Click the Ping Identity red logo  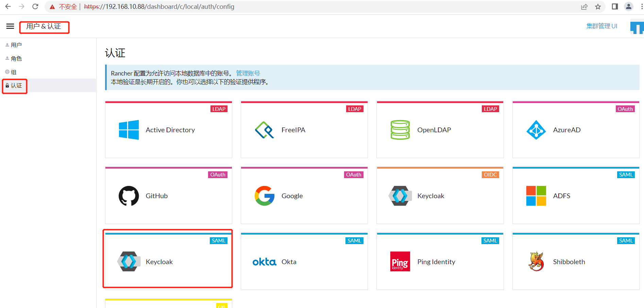pos(400,261)
